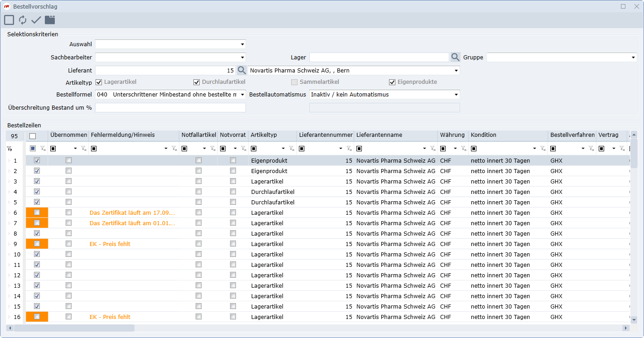Click the checkmark confirm toolbar icon
This screenshot has width=644, height=338.
pos(36,20)
